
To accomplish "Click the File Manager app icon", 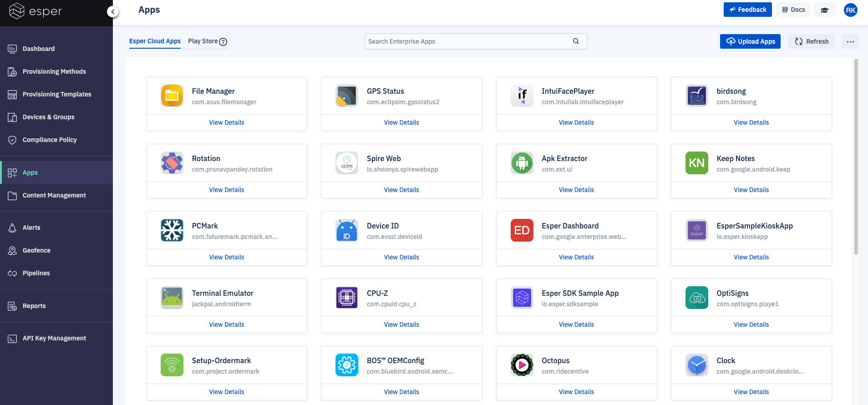I will pos(172,96).
